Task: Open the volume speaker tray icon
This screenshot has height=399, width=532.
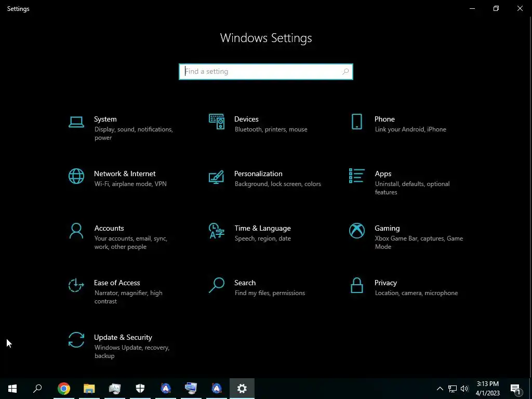Action: pyautogui.click(x=464, y=389)
